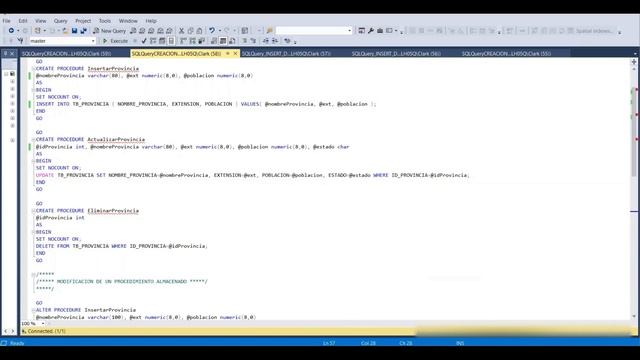Screen dimensions: 640x360
Task: Click the navigate backward arrow icon
Action: (x=11, y=31)
